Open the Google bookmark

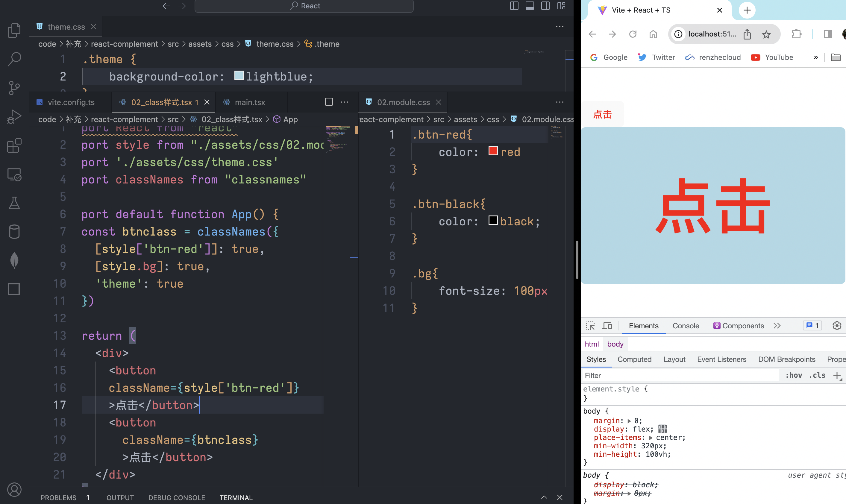[609, 57]
